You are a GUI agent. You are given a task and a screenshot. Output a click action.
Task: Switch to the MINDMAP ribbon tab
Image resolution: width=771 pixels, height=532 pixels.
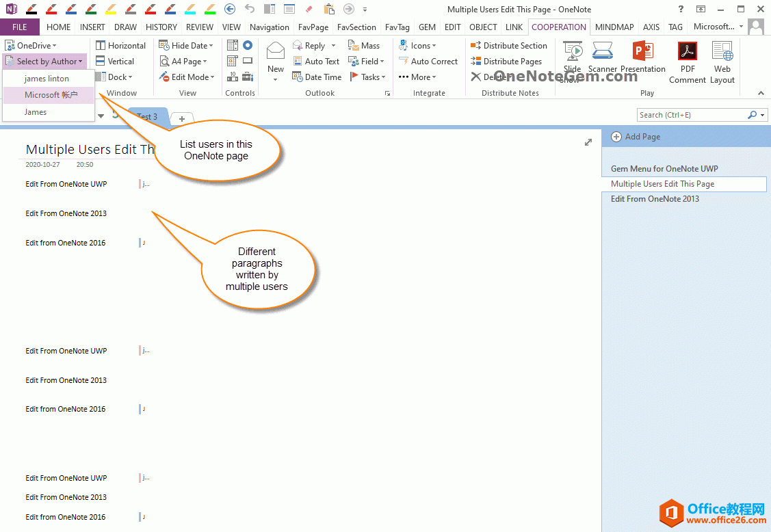click(x=614, y=27)
